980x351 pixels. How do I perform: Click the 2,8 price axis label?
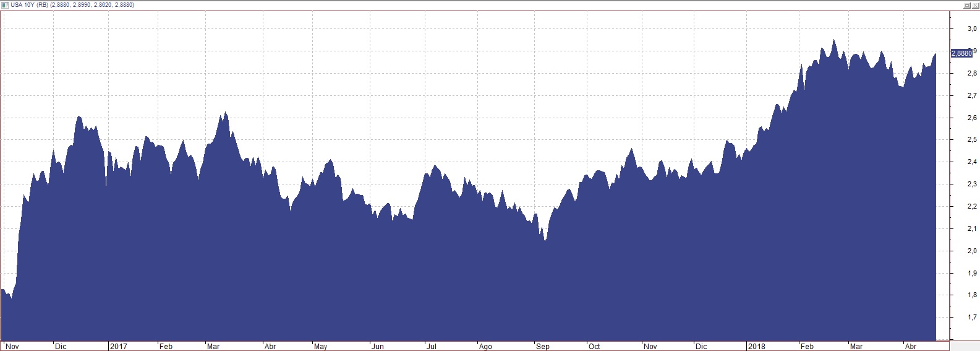pyautogui.click(x=972, y=74)
